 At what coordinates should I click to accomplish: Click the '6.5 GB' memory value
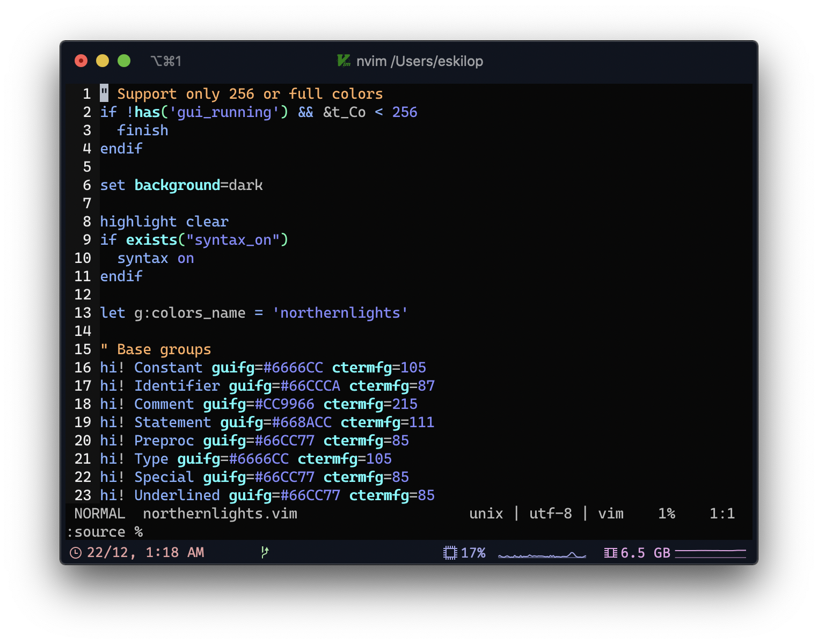[646, 553]
